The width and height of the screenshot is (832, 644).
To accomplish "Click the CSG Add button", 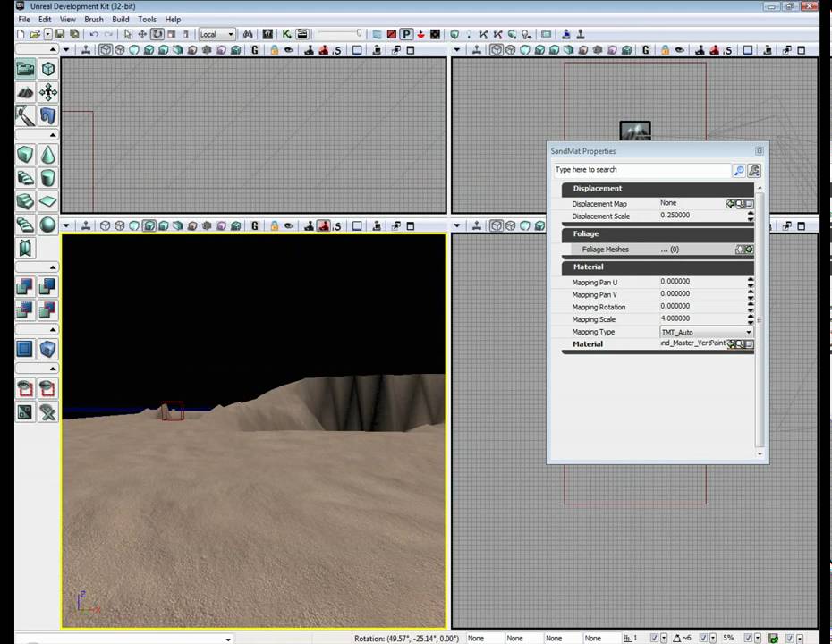I will [x=25, y=287].
